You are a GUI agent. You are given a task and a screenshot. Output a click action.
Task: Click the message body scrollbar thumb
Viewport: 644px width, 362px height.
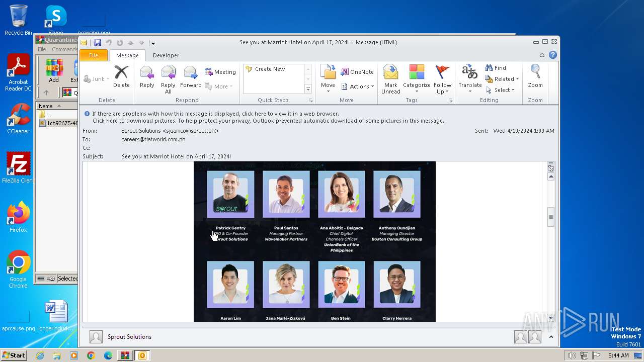551,217
